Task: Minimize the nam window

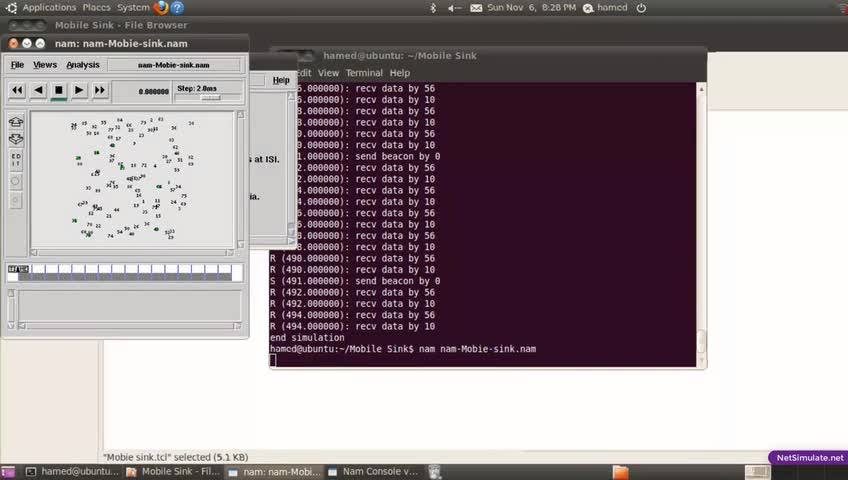Action: (26, 43)
